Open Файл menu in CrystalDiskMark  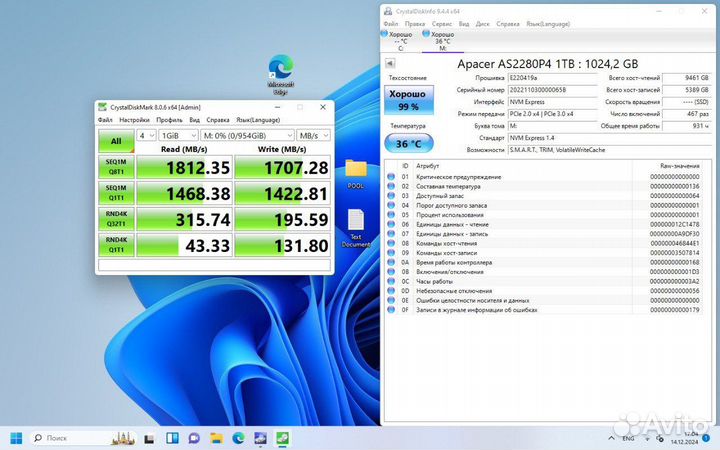(105, 120)
